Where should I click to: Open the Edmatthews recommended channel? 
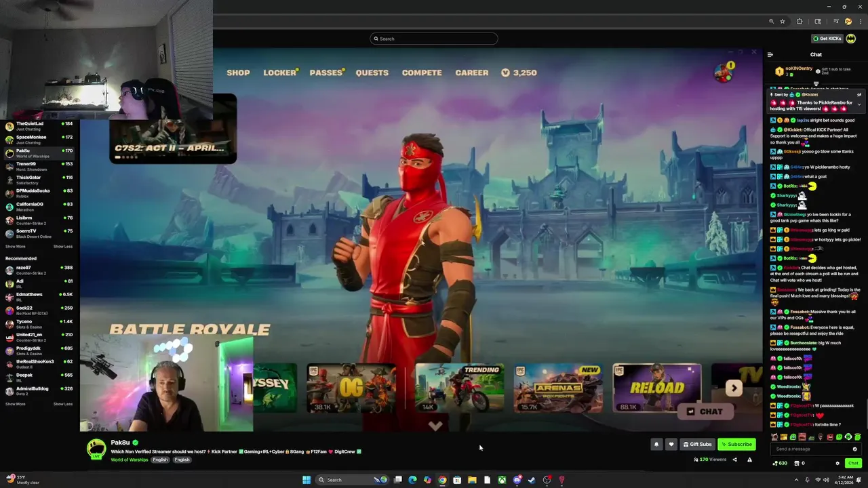pos(39,297)
